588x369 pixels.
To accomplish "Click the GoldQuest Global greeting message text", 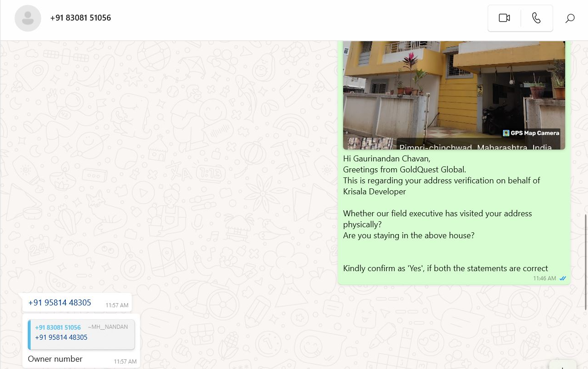I will pyautogui.click(x=404, y=170).
